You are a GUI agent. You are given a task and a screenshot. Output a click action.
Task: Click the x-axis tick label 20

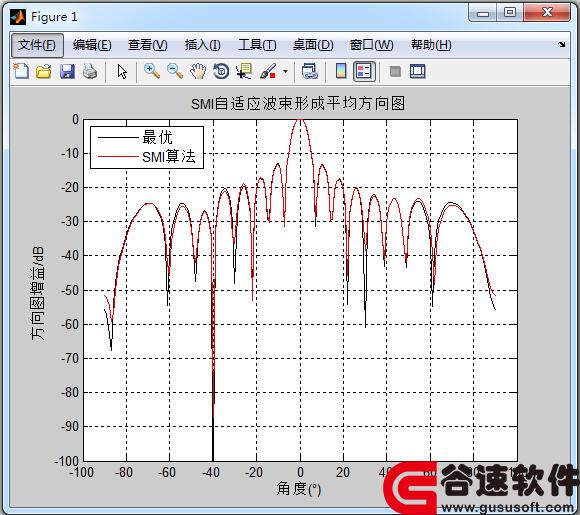point(343,472)
